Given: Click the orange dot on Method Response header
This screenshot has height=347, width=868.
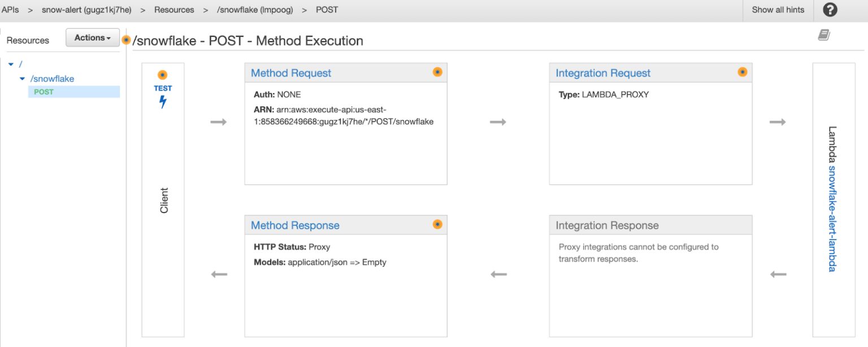Looking at the screenshot, I should pos(437,224).
